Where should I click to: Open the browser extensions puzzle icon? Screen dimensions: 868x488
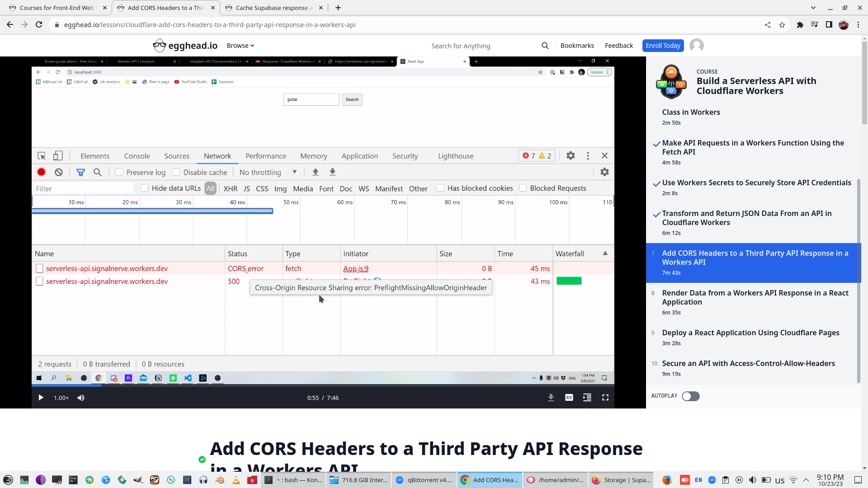pos(800,25)
